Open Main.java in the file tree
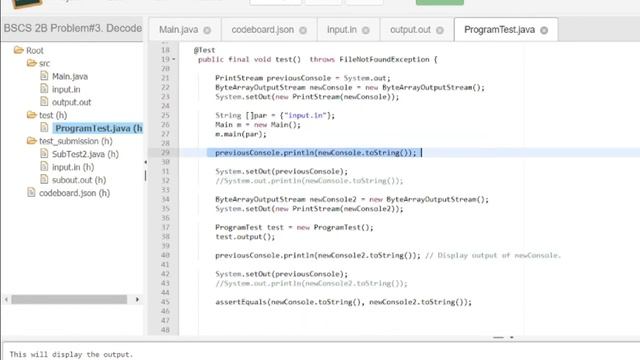640x360 pixels. point(70,76)
